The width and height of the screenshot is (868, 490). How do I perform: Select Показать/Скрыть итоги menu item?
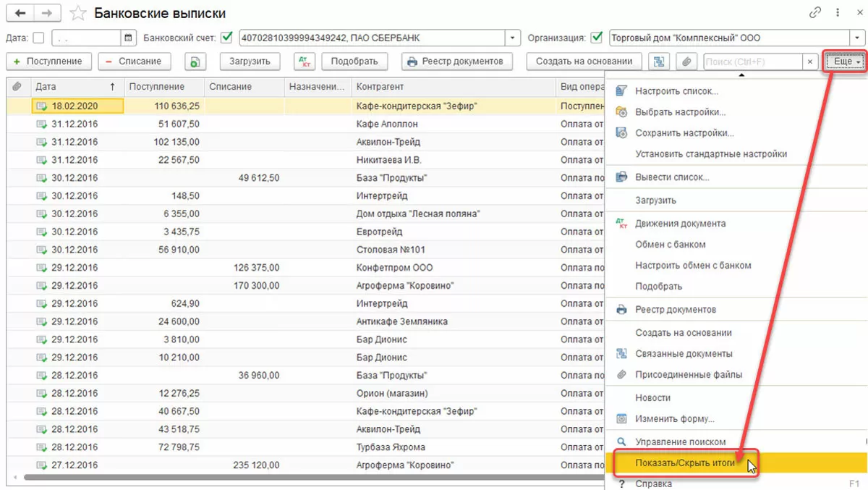684,463
